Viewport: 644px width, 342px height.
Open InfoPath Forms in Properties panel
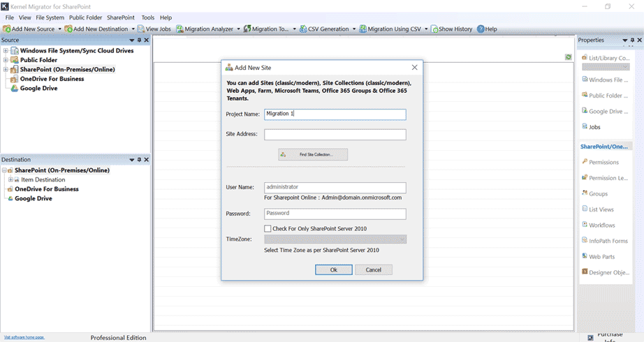coord(605,241)
